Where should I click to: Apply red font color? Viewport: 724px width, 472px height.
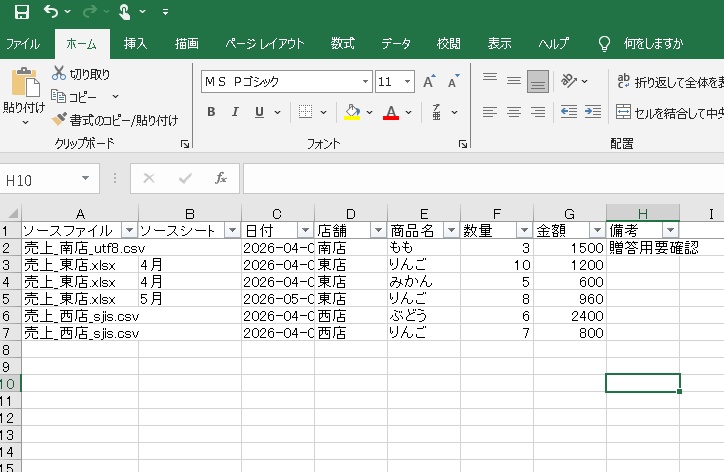[x=391, y=112]
